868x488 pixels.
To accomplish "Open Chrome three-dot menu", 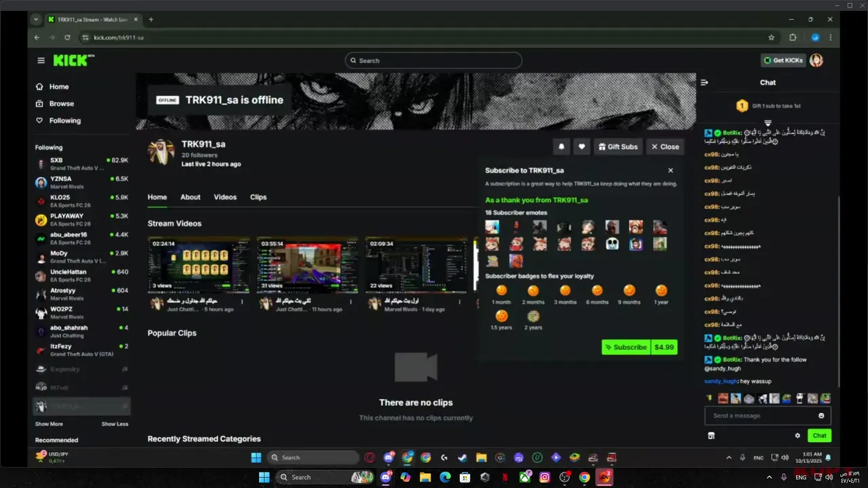I will tap(830, 37).
